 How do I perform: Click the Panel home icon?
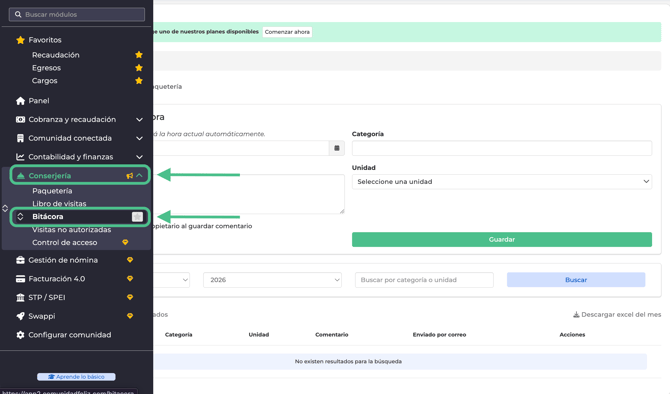[20, 101]
